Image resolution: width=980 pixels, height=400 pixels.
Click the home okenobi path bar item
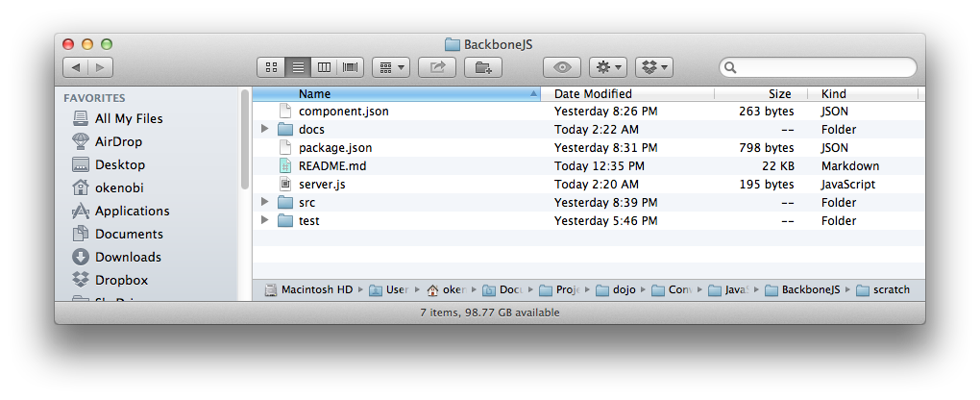click(x=446, y=289)
